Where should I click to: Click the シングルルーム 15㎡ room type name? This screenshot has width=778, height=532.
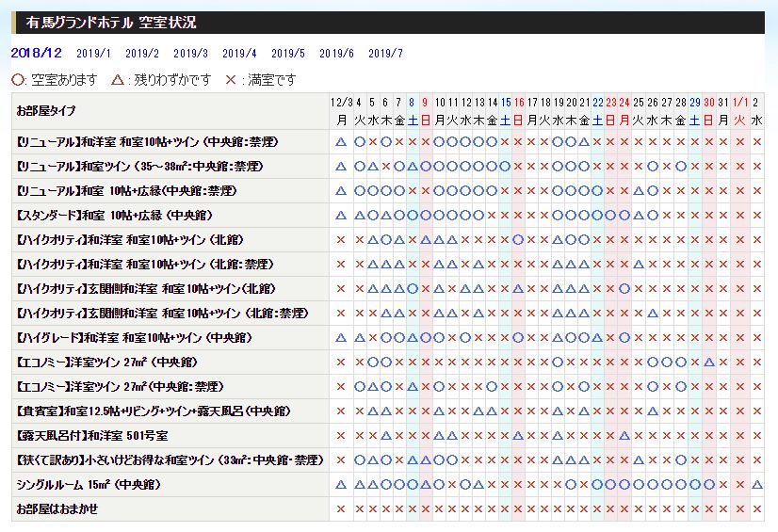pyautogui.click(x=89, y=484)
